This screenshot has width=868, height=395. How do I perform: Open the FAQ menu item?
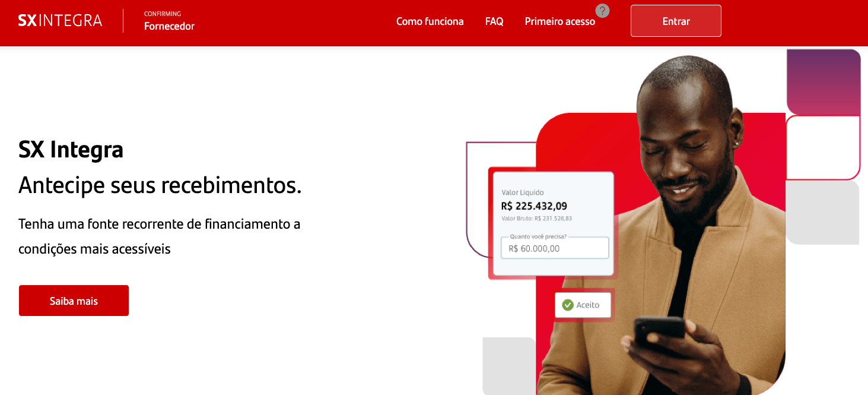pos(494,21)
